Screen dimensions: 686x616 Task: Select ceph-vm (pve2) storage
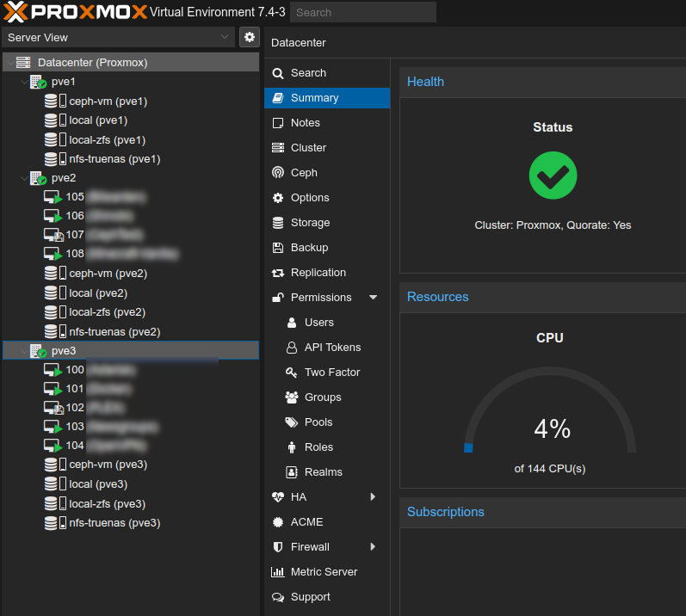tap(131, 274)
